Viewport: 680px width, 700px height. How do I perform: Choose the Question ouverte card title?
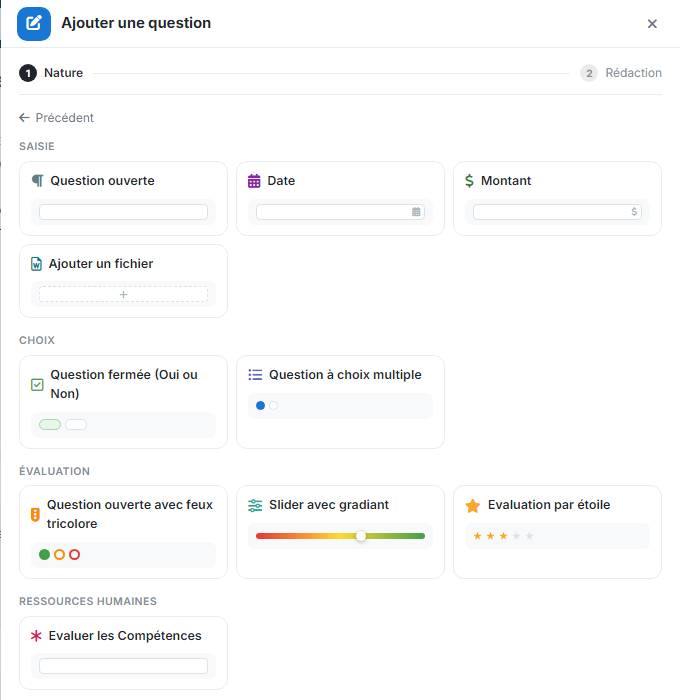(x=102, y=180)
